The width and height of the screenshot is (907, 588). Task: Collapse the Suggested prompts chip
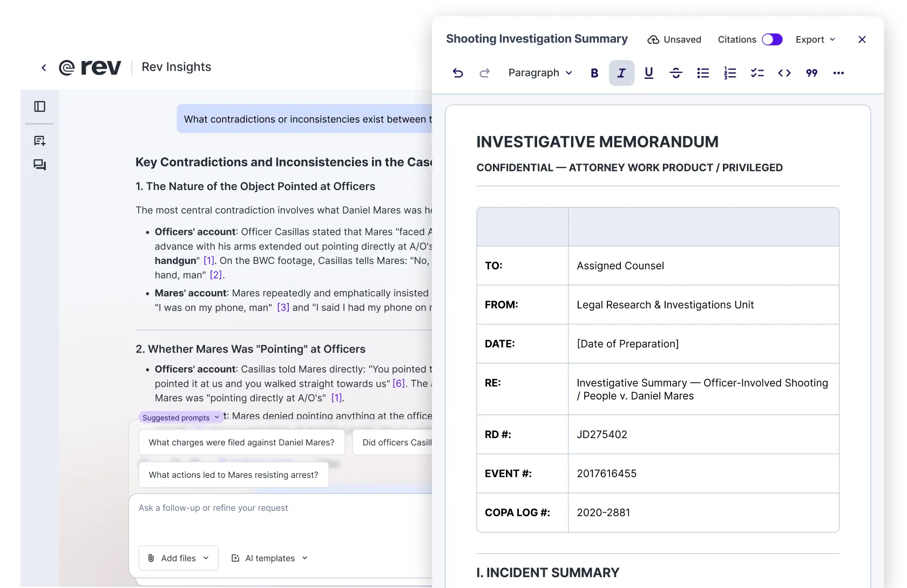pyautogui.click(x=181, y=417)
